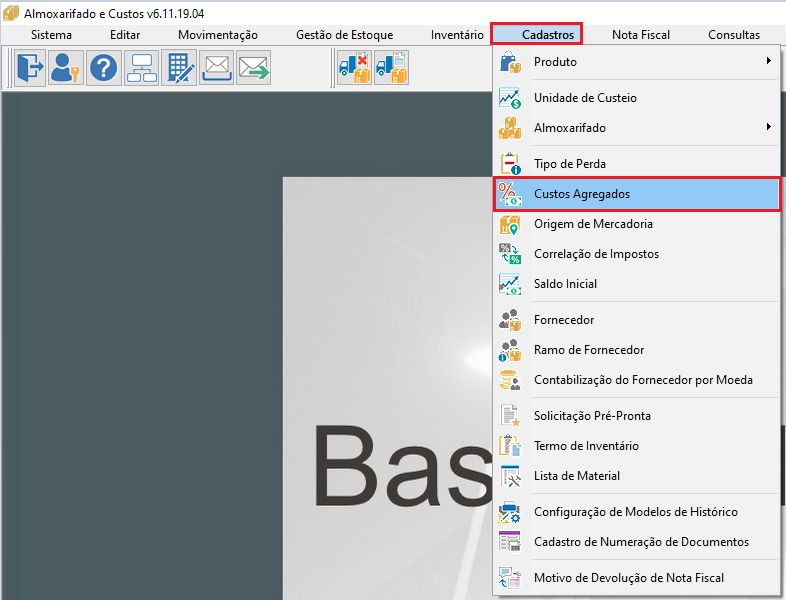Open the Consultas menu
Screen dimensions: 786x600
pyautogui.click(x=734, y=35)
